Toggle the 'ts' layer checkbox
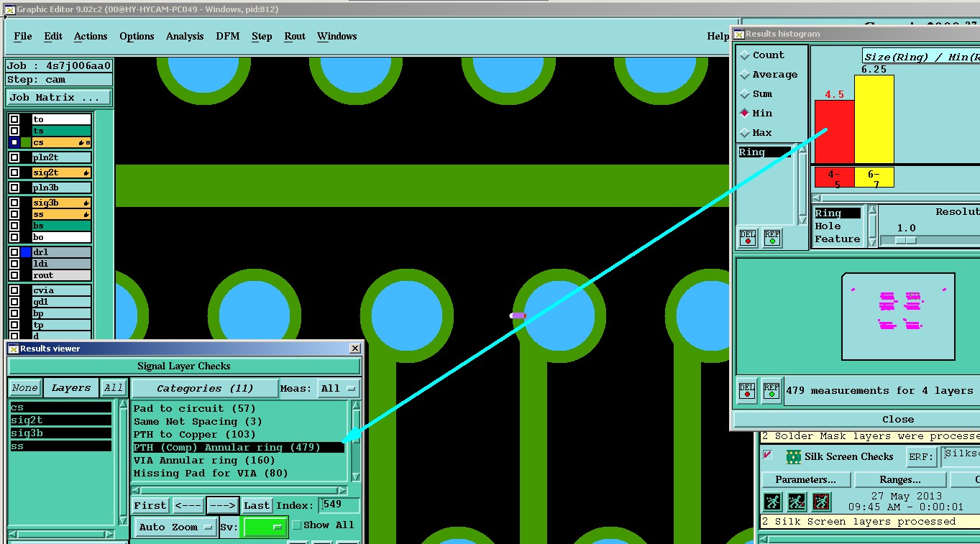This screenshot has width=980, height=544. point(14,131)
